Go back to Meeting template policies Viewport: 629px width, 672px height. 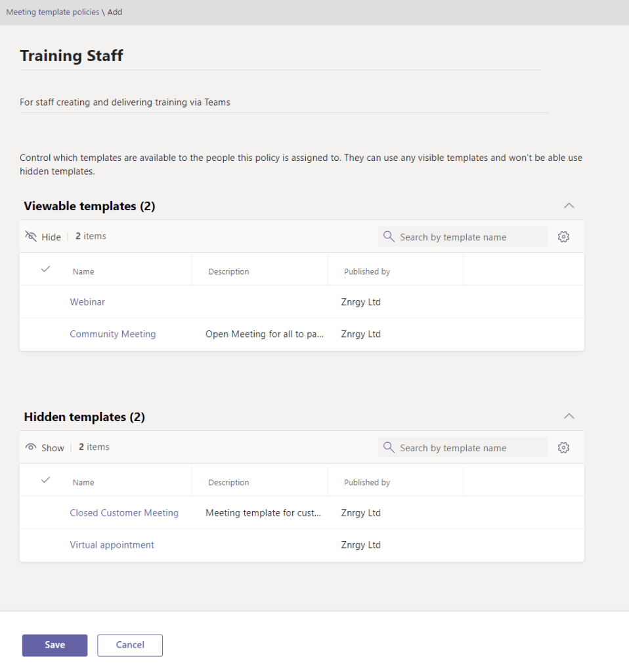coord(53,12)
